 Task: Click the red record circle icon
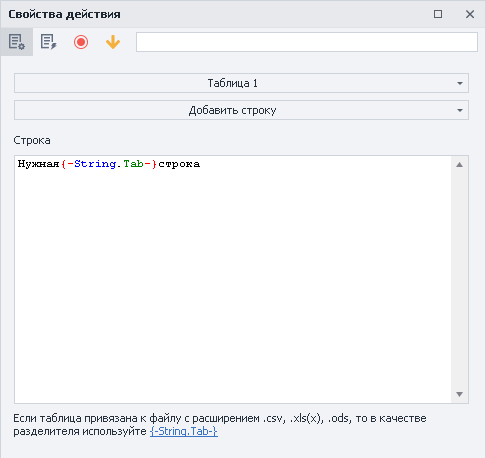81,42
